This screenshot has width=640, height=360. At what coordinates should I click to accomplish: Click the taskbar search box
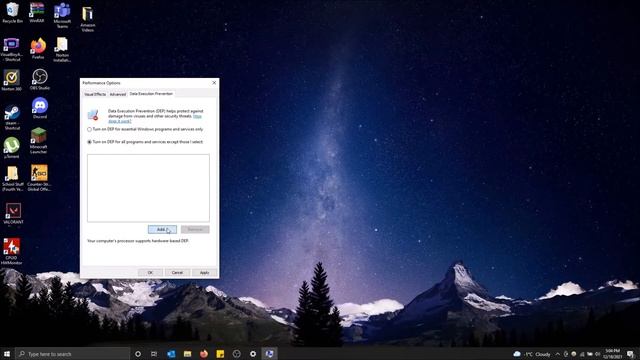73,354
